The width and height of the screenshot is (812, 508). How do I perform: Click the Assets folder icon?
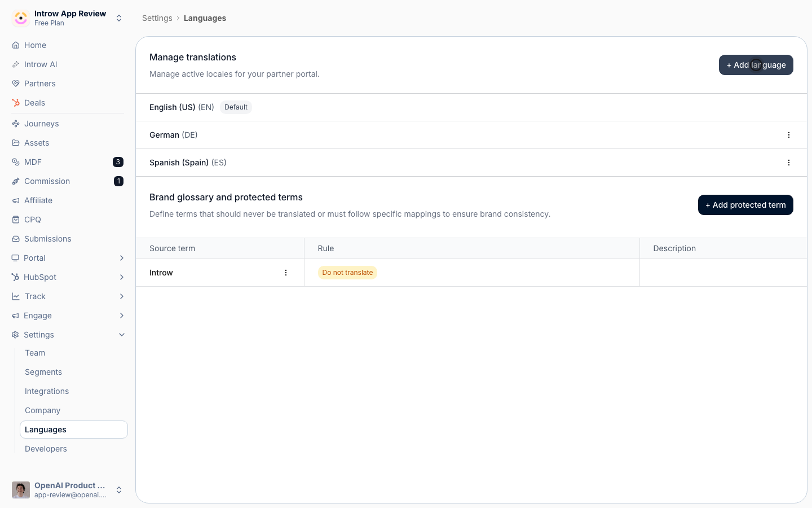pos(16,143)
